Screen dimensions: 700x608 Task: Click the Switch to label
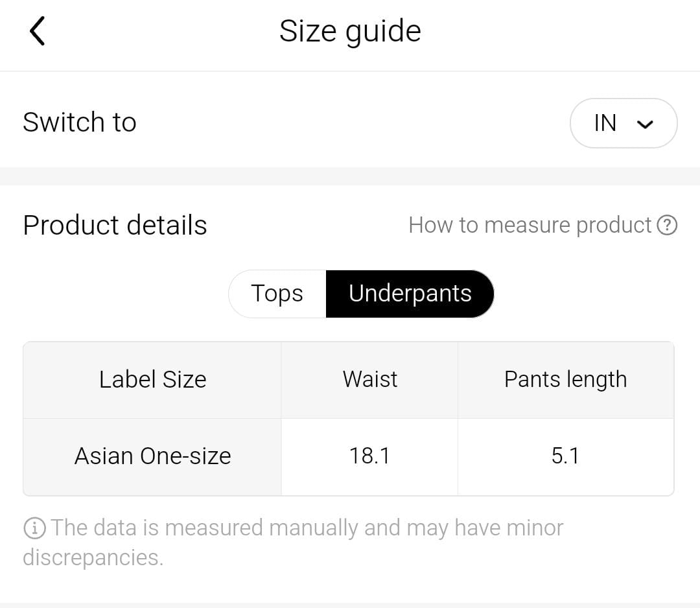80,122
